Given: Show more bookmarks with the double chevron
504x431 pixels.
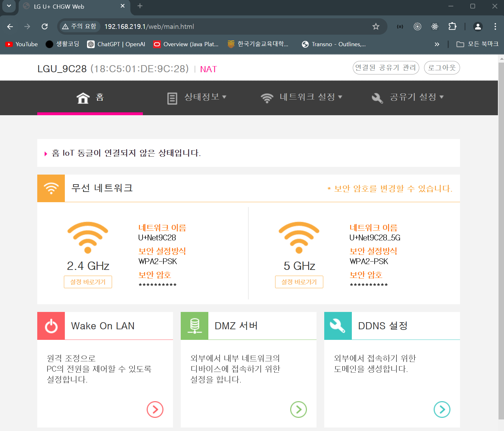Looking at the screenshot, I should click(437, 44).
